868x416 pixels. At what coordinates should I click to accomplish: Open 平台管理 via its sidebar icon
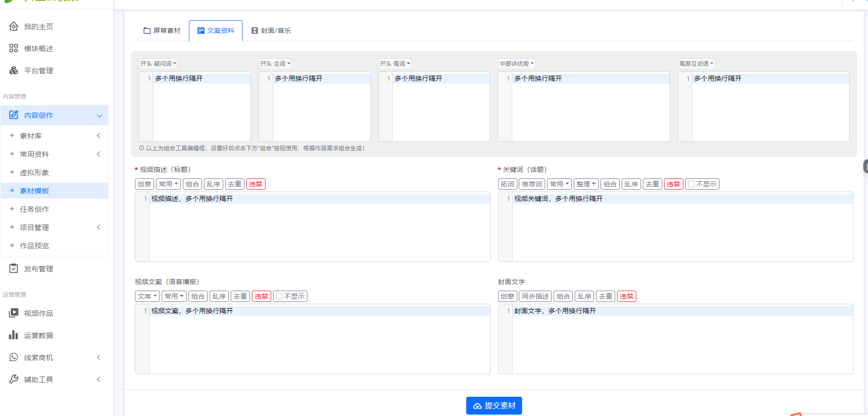coord(14,70)
